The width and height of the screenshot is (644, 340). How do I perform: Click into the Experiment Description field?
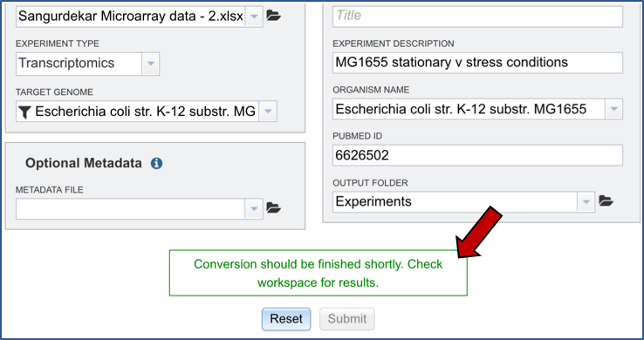(477, 63)
